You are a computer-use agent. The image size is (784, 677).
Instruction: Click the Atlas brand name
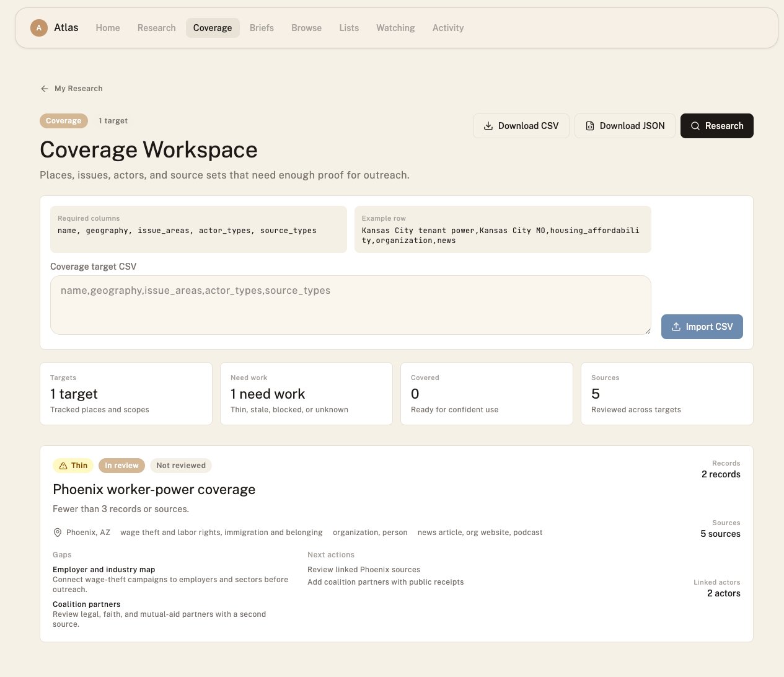66,28
